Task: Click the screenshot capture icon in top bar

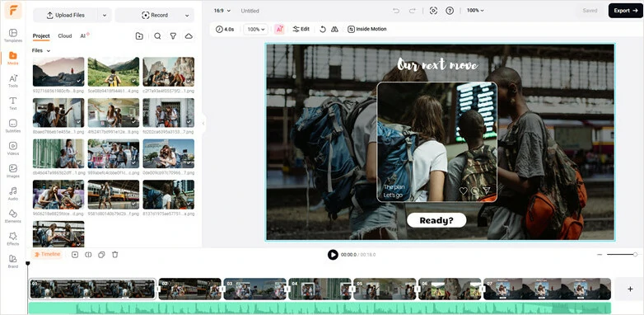Action: click(x=433, y=11)
